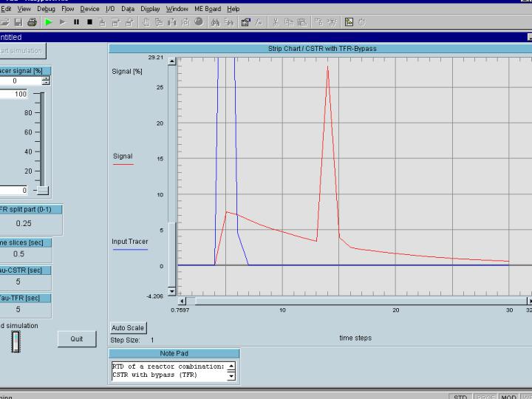This screenshot has height=399, width=532.
Task: Click the green Run play icon
Action: 49,22
